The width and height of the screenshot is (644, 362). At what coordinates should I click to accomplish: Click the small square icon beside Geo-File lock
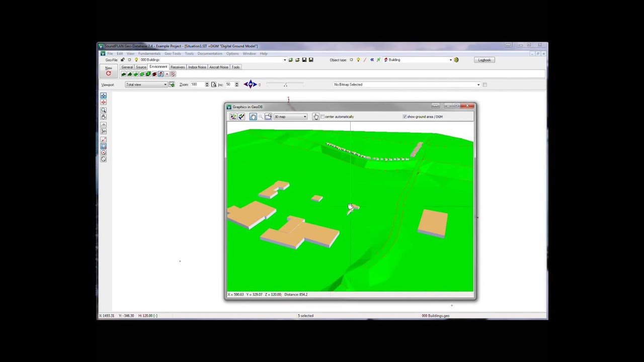(129, 60)
